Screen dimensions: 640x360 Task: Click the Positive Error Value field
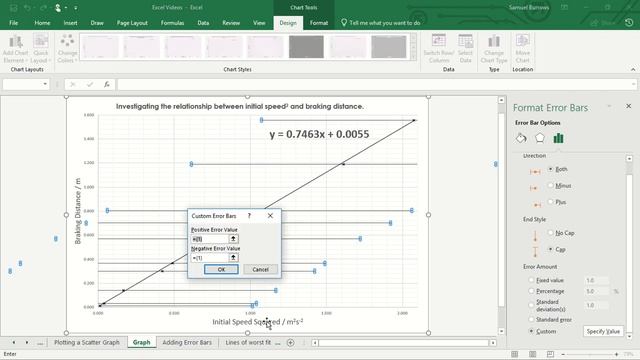coord(210,239)
